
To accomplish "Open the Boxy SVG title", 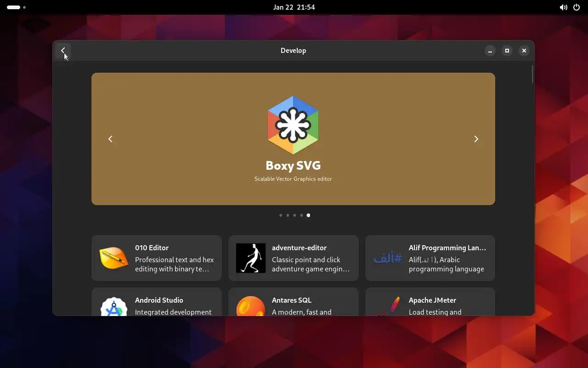I will pyautogui.click(x=293, y=166).
